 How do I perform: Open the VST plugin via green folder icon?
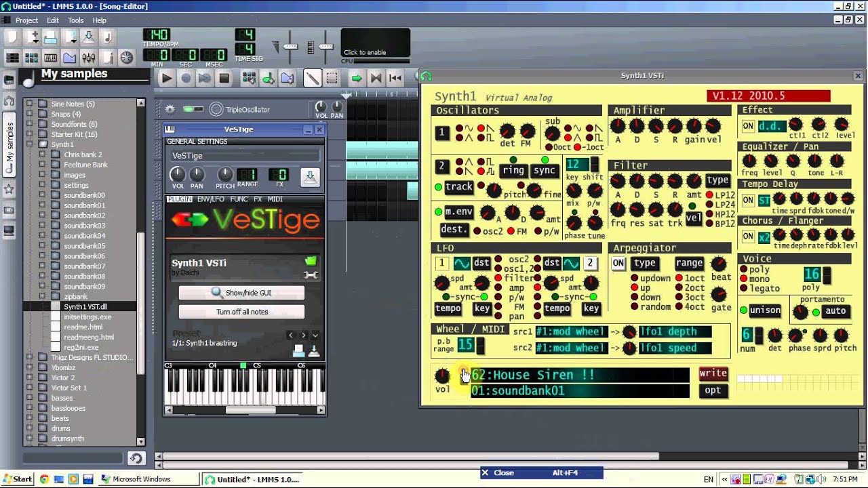(x=311, y=261)
